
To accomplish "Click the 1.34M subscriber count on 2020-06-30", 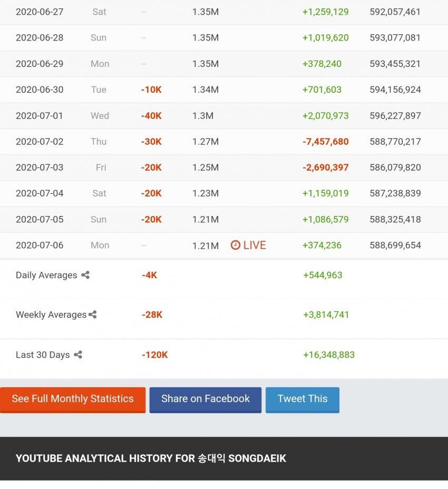I will (x=205, y=90).
